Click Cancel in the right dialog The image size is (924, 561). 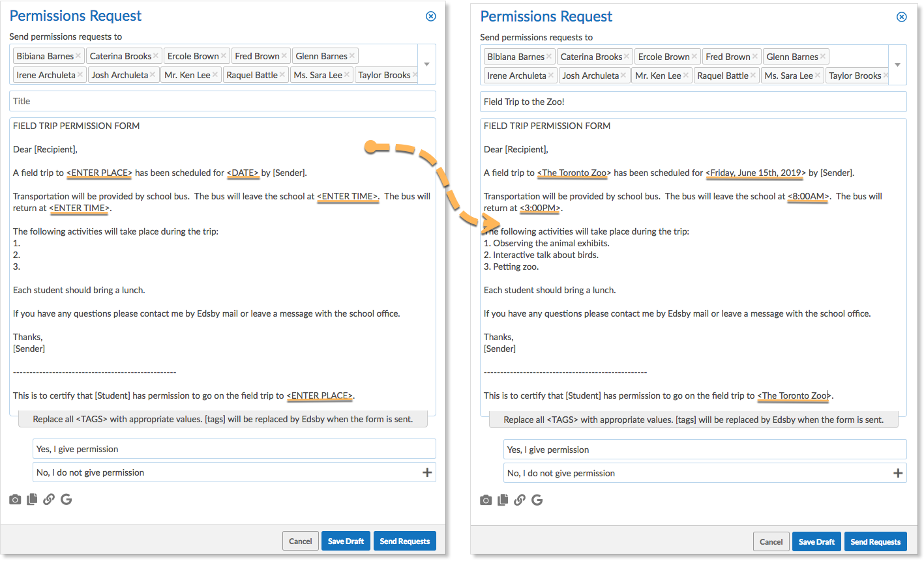click(771, 542)
